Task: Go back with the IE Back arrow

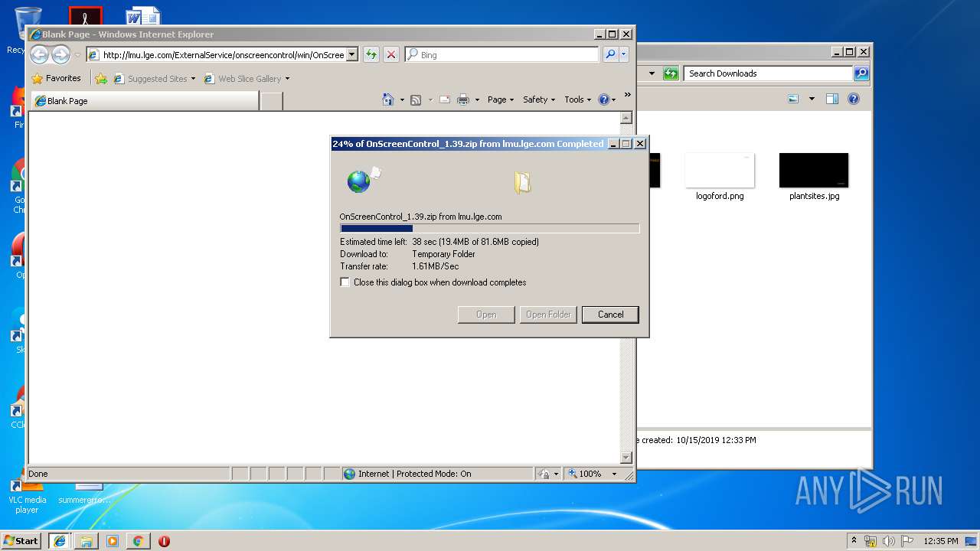Action: 39,54
